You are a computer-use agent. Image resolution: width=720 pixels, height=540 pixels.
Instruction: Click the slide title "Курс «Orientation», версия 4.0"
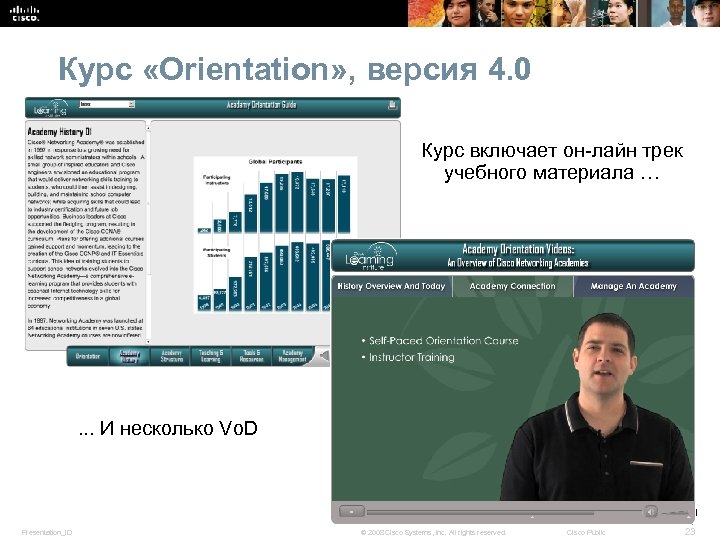(295, 69)
